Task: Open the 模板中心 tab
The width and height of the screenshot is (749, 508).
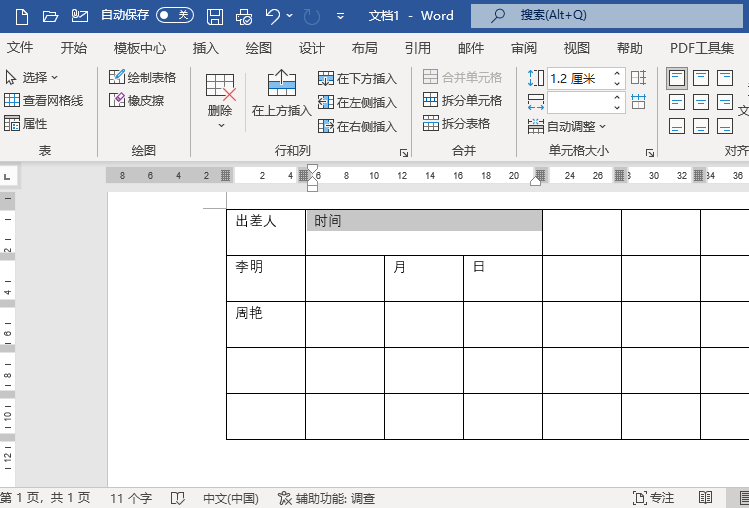Action: click(139, 48)
